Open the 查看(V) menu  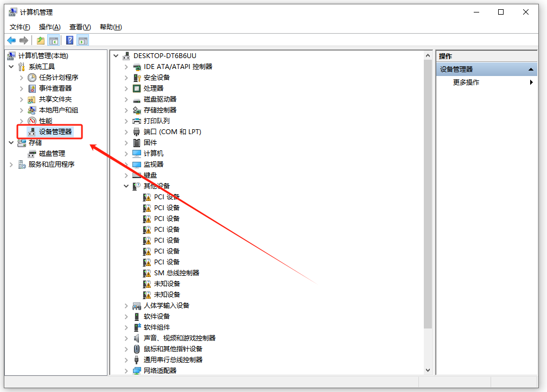(x=80, y=27)
